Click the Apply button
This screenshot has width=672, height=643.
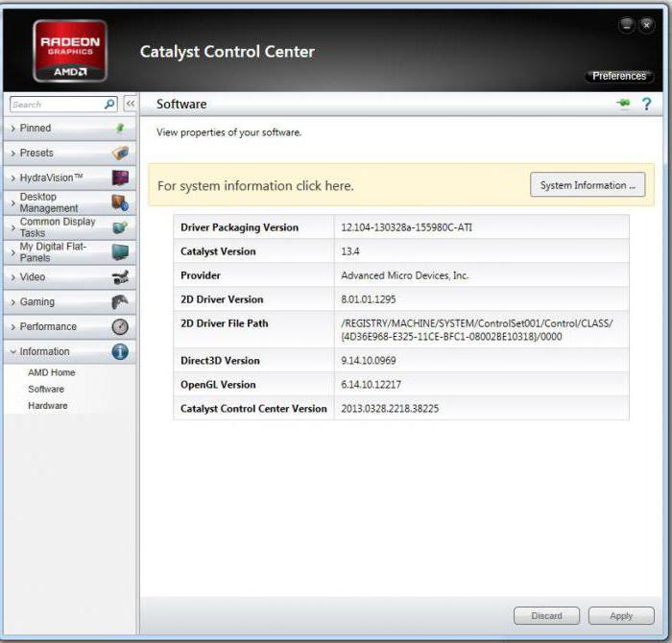tap(621, 615)
